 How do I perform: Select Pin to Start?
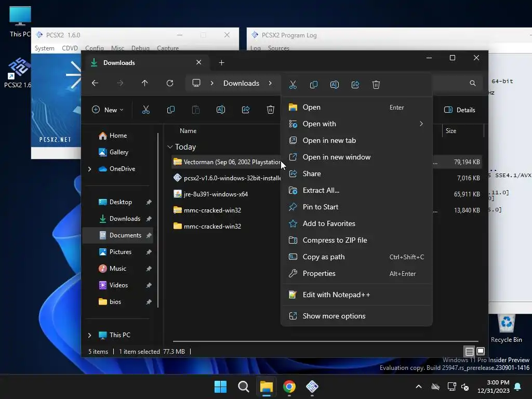[356, 207]
